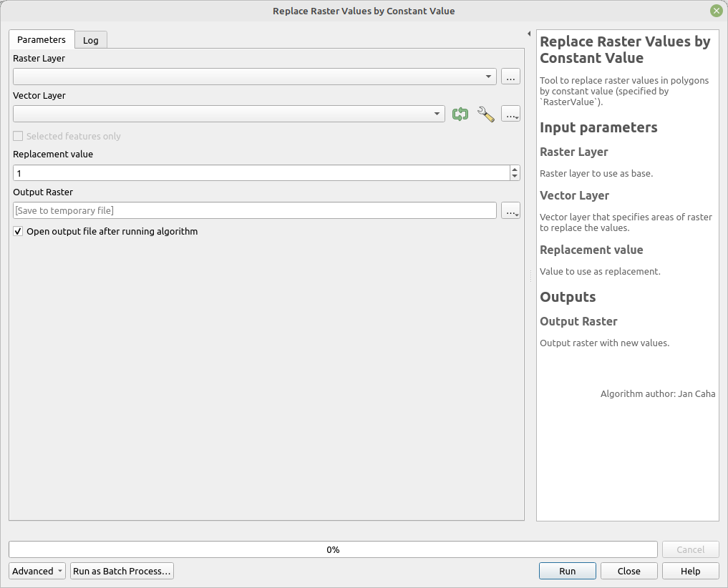The height and width of the screenshot is (588, 728).
Task: Run the Replace Raster Values algorithm
Action: 567,571
